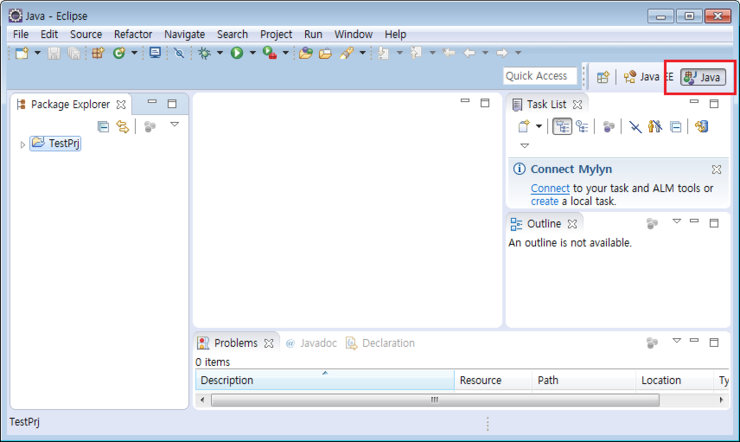
Task: Open the Search dropdown arrow in toolbar
Action: click(x=362, y=53)
